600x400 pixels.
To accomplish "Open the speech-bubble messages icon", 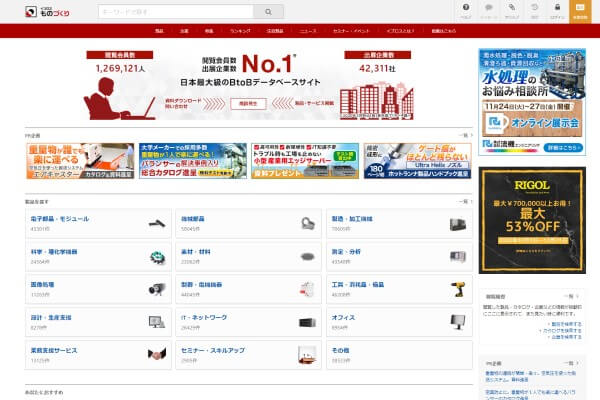I will tap(489, 11).
